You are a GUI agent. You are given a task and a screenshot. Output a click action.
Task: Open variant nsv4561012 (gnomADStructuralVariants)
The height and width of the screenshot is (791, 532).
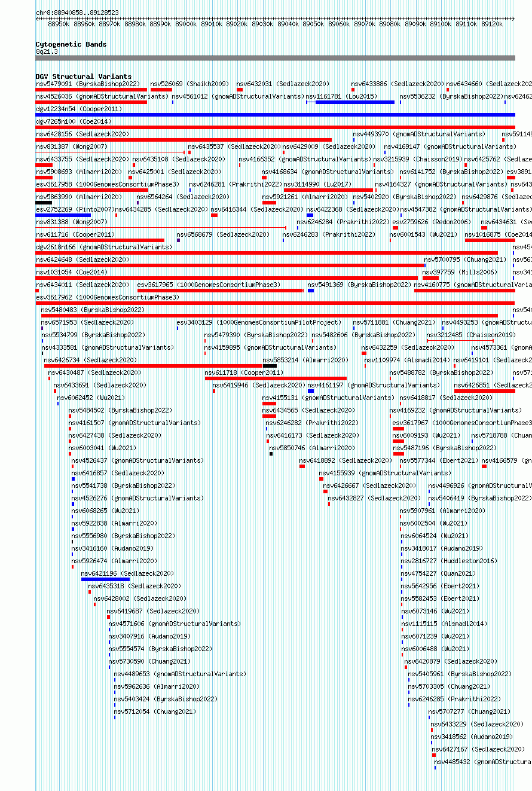click(x=238, y=97)
